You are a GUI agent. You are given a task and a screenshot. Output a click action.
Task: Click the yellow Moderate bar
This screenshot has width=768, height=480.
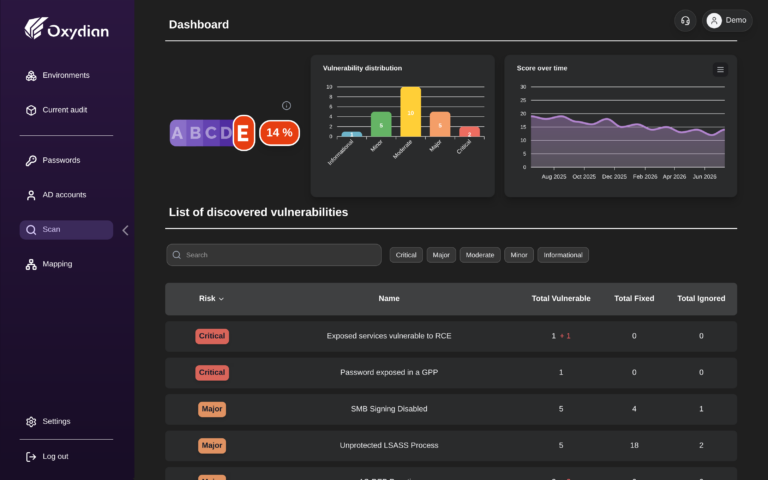pos(410,112)
